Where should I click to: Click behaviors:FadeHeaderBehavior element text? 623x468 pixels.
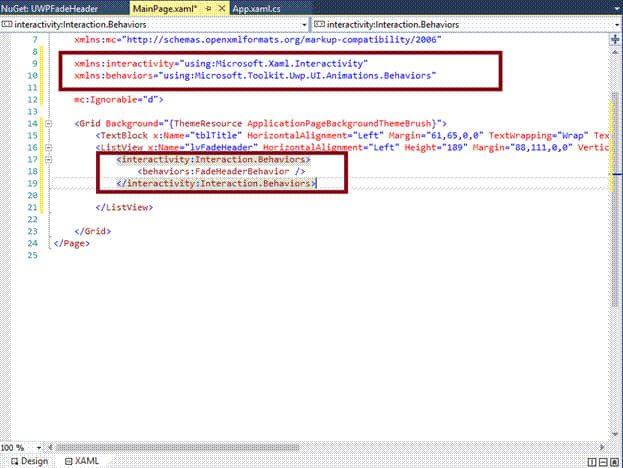click(221, 171)
